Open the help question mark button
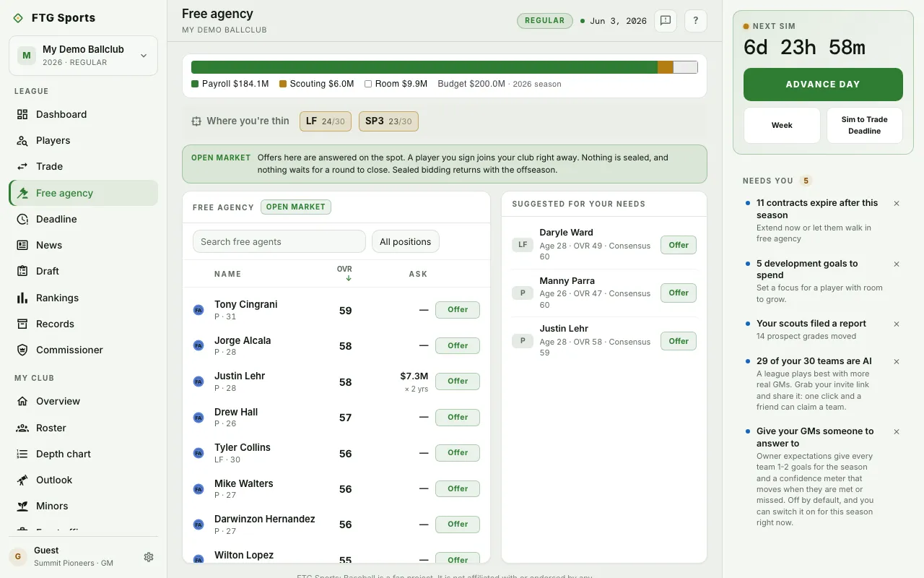Viewport: 924px width, 578px height. pos(695,21)
